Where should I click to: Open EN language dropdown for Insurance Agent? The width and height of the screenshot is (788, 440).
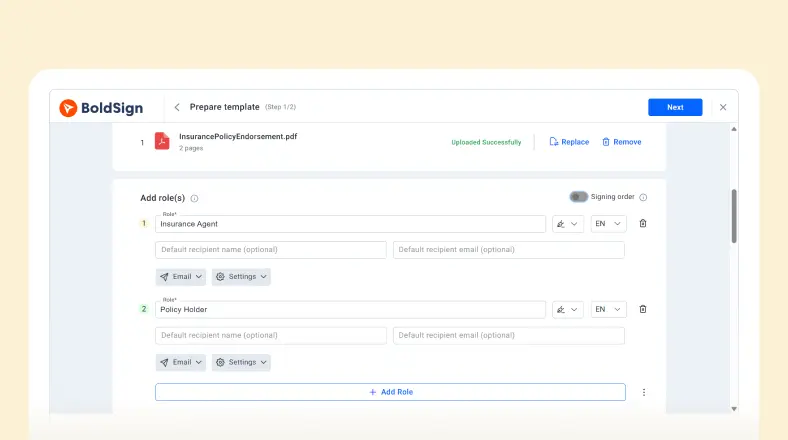[609, 224]
